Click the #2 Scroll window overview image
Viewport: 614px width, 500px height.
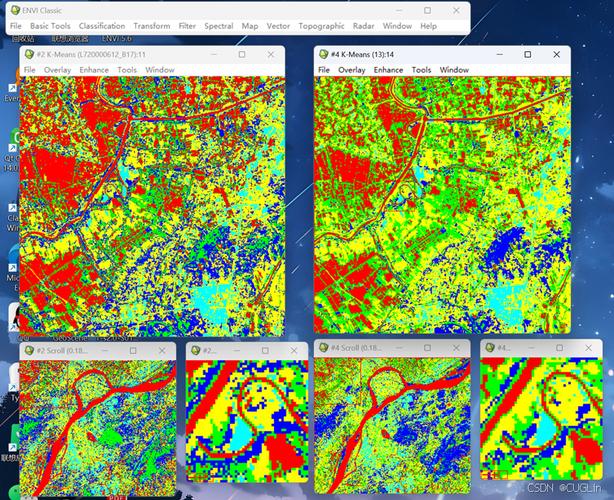98,428
